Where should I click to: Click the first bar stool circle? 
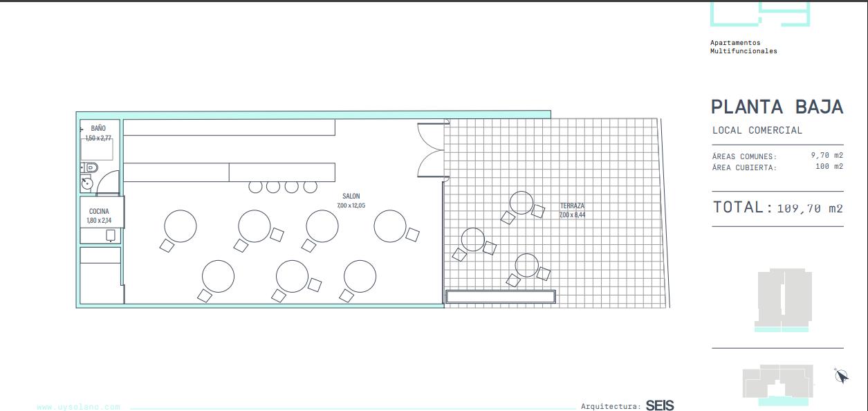[x=255, y=187]
